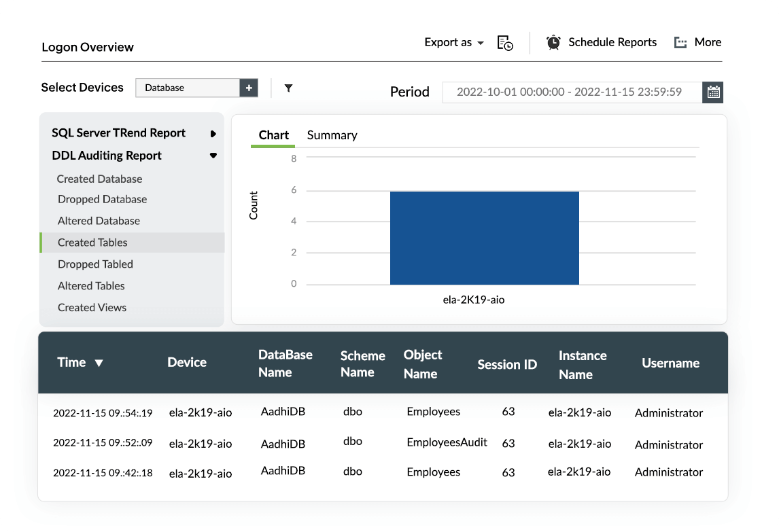
Task: Click the report history clock icon
Action: 504,43
